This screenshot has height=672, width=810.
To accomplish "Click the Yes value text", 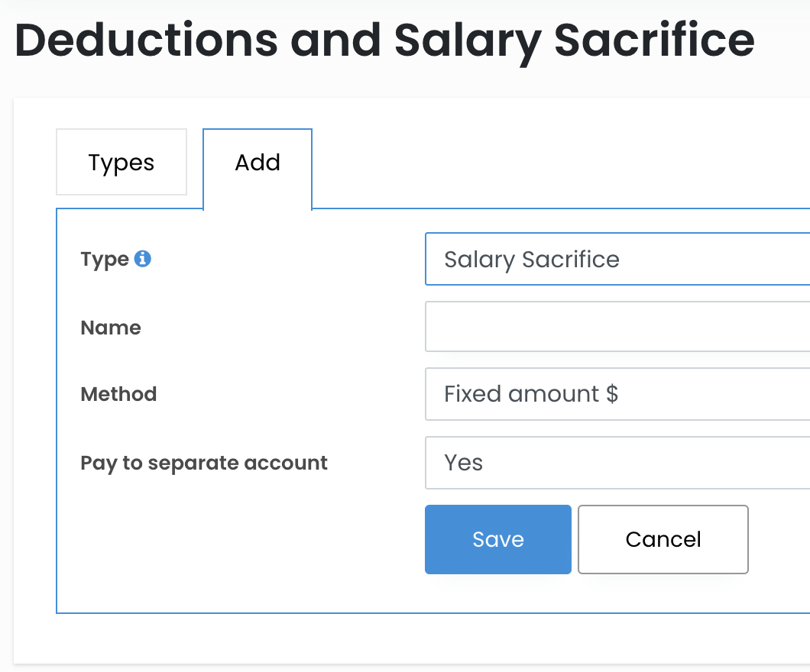I will pyautogui.click(x=464, y=463).
